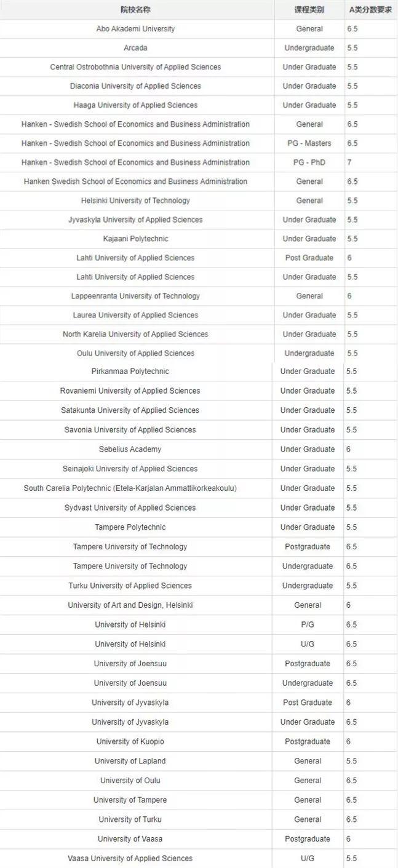Click the 院校名称 column header
Screen dimensions: 398x868
coord(135,10)
